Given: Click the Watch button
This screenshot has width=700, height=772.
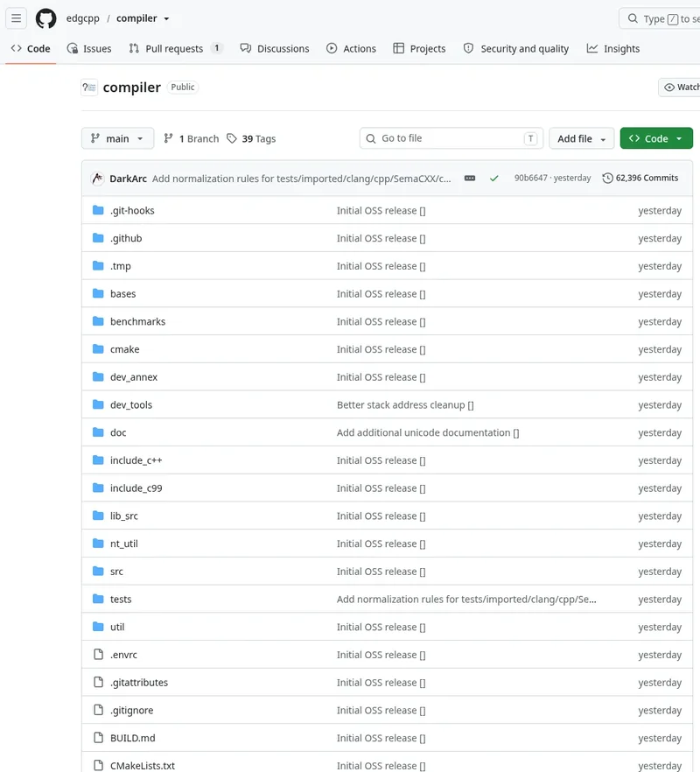Looking at the screenshot, I should [x=680, y=88].
